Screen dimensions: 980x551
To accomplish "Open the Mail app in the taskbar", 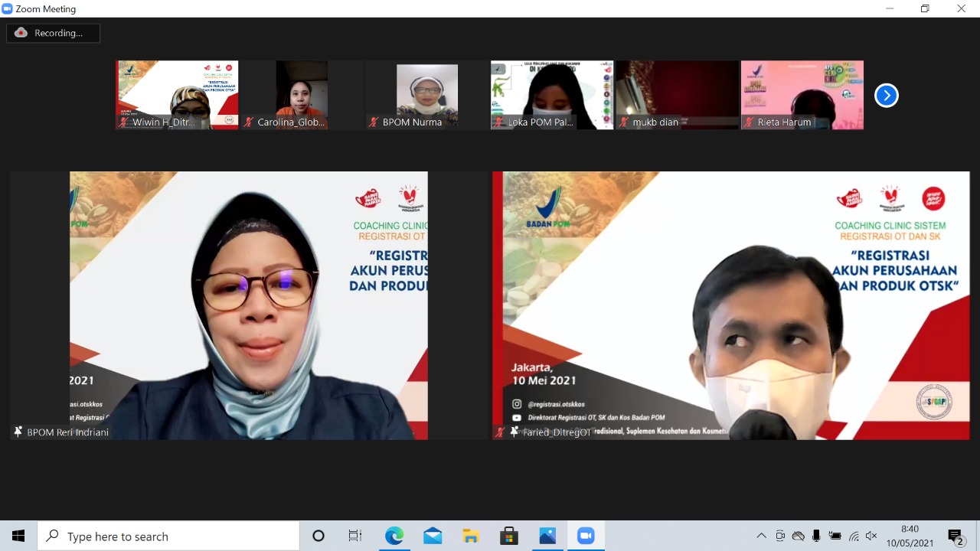I will click(433, 536).
